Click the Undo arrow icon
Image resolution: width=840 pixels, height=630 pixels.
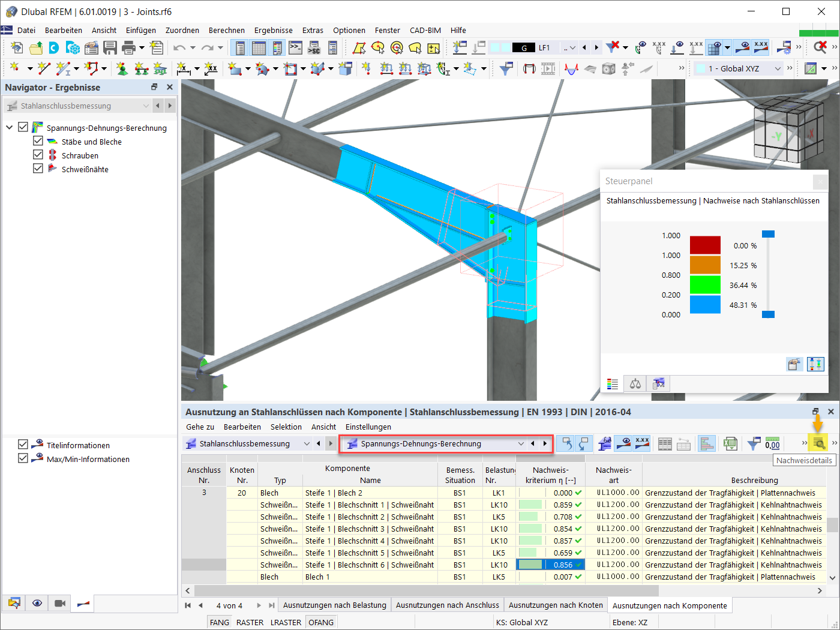point(179,48)
